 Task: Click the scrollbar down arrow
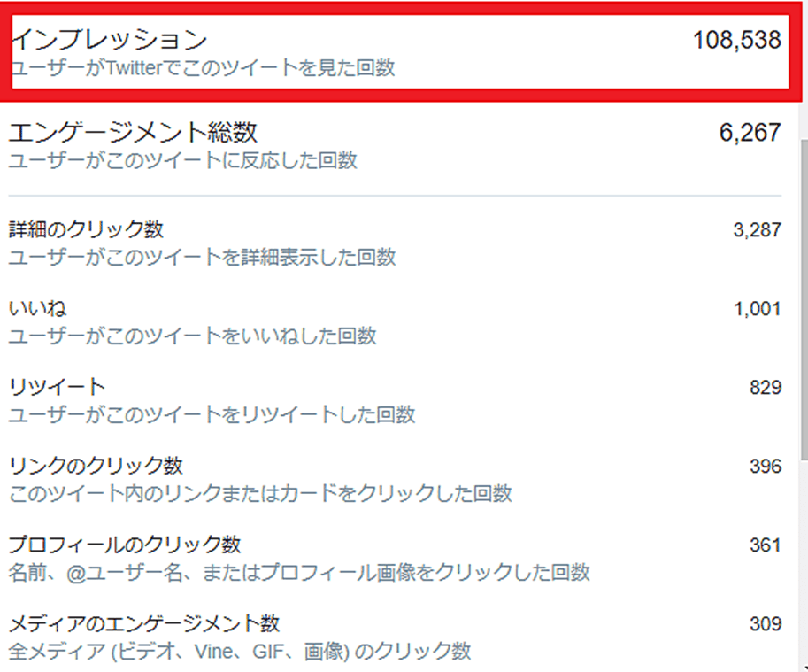(803, 666)
